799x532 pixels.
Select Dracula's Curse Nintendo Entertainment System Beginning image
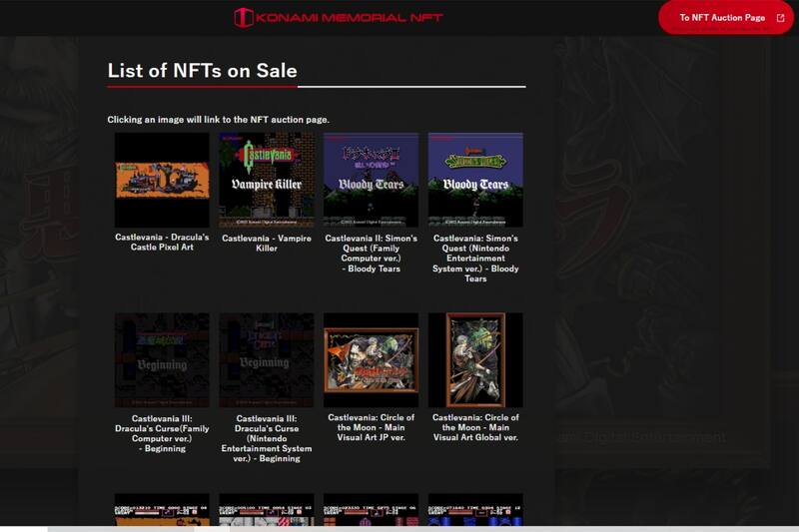tap(267, 360)
